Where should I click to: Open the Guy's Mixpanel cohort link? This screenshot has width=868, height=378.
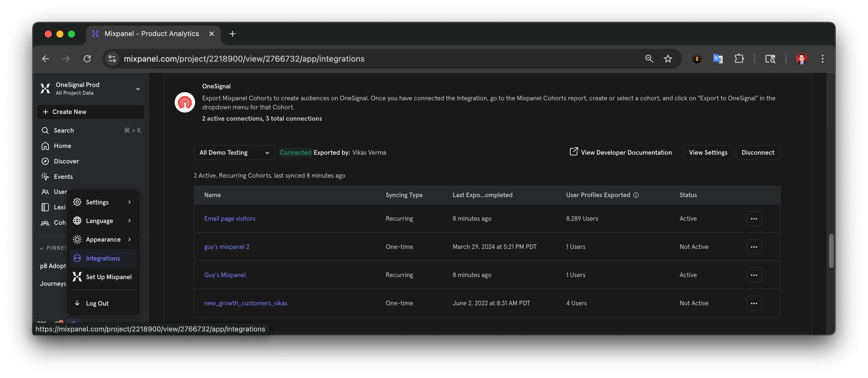(225, 275)
